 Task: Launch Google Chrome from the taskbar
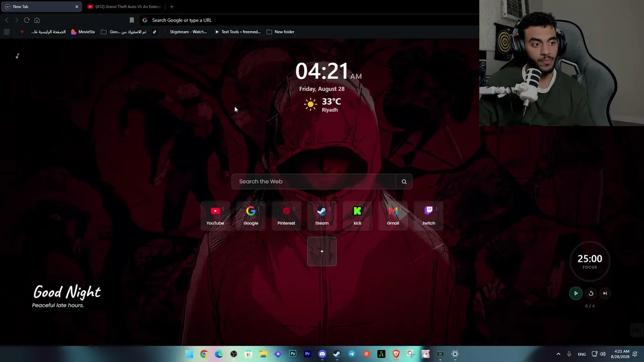204,354
